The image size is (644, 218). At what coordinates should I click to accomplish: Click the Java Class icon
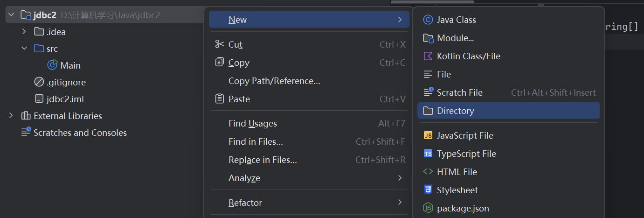pos(428,20)
